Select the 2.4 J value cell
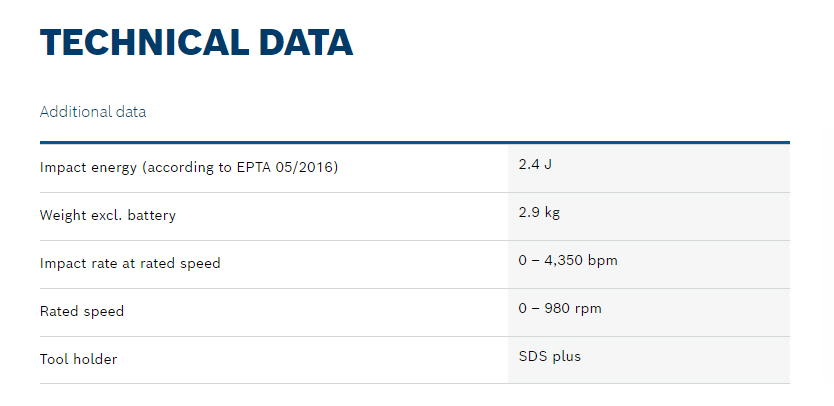 click(535, 163)
